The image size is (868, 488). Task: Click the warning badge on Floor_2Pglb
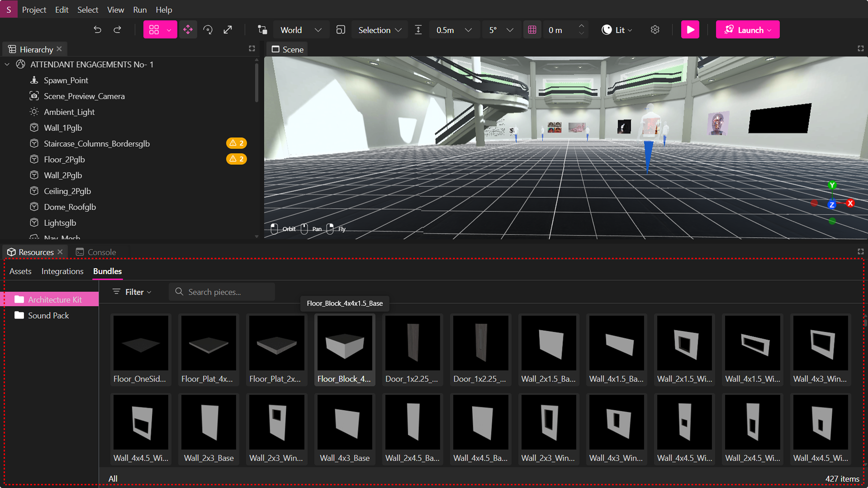tap(236, 159)
